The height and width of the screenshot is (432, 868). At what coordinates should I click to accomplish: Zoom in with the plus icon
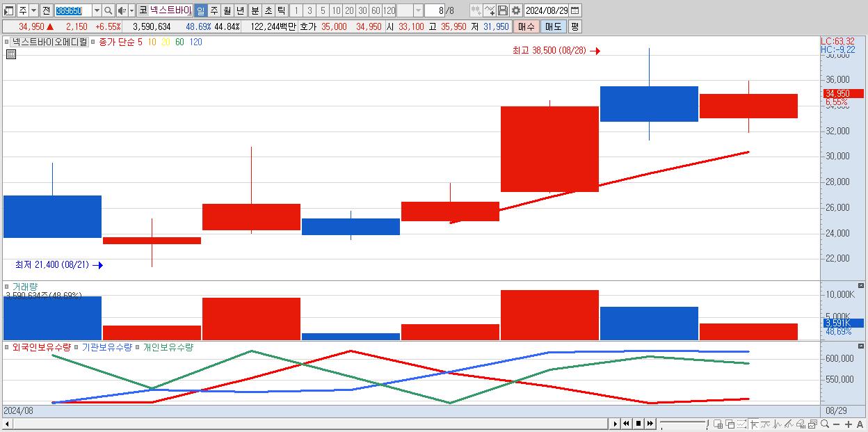[849, 424]
